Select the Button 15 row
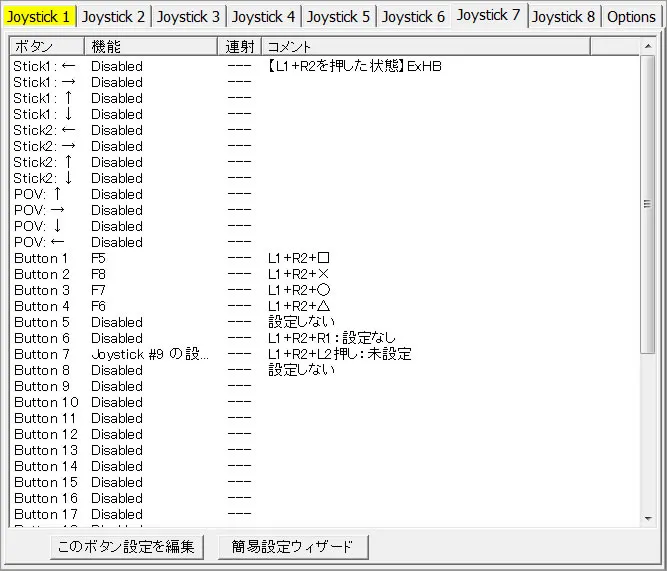This screenshot has width=667, height=571. [324, 482]
